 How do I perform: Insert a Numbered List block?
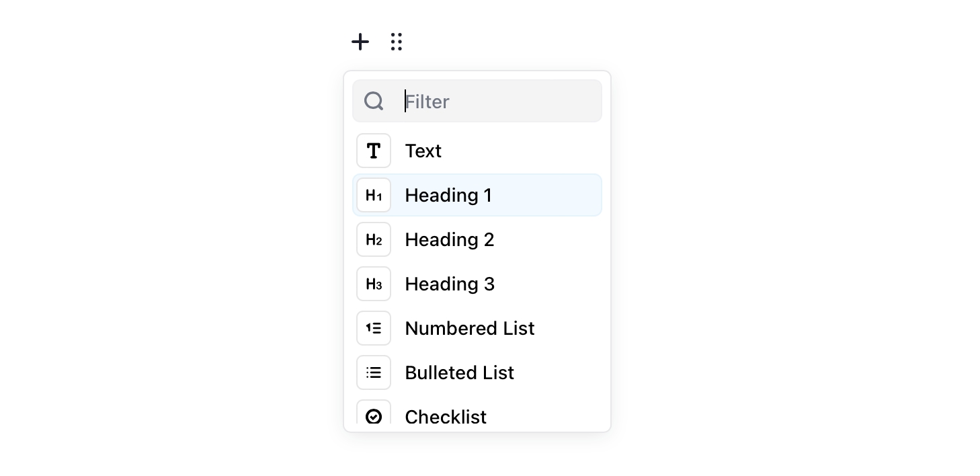click(x=470, y=329)
